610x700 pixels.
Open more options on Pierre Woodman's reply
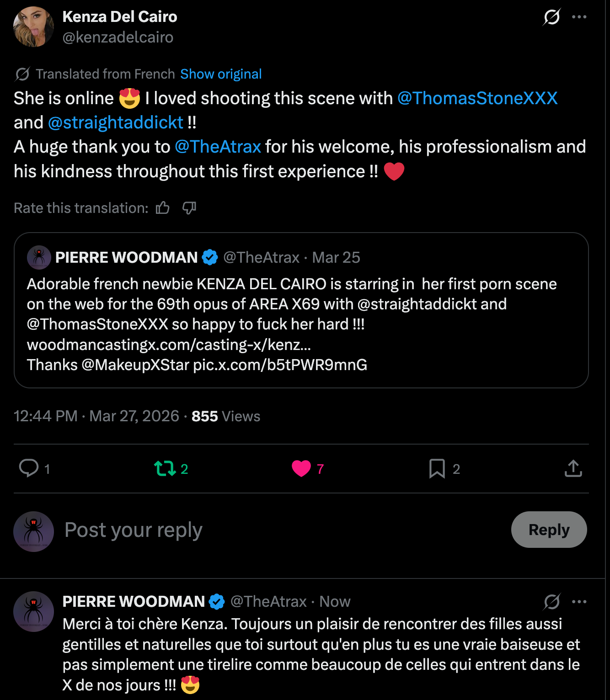(579, 602)
